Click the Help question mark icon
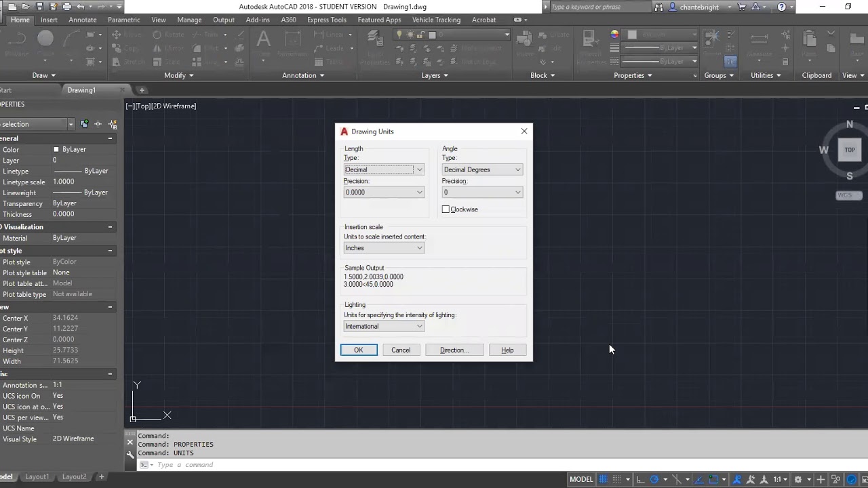Viewport: 868px width, 488px height. coord(782,7)
